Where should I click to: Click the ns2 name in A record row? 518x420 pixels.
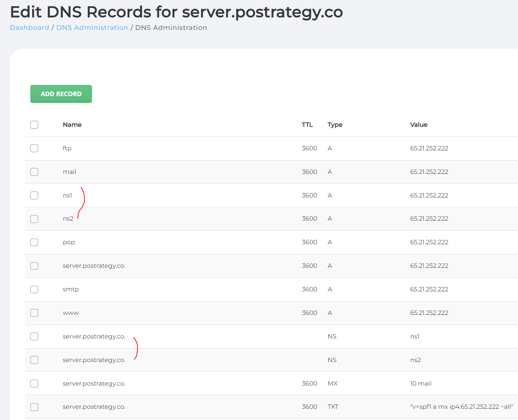68,219
